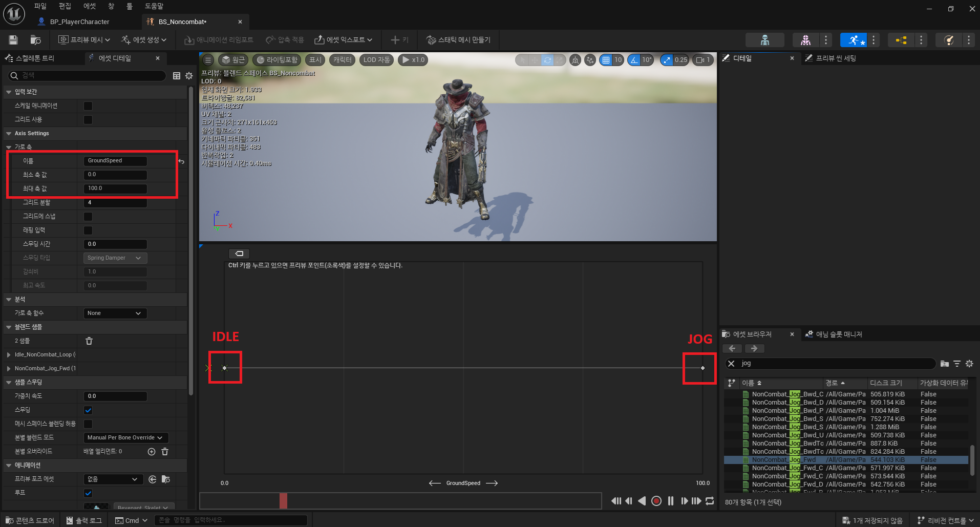Open the 출력 로그 button
The image size is (980, 527).
click(84, 520)
